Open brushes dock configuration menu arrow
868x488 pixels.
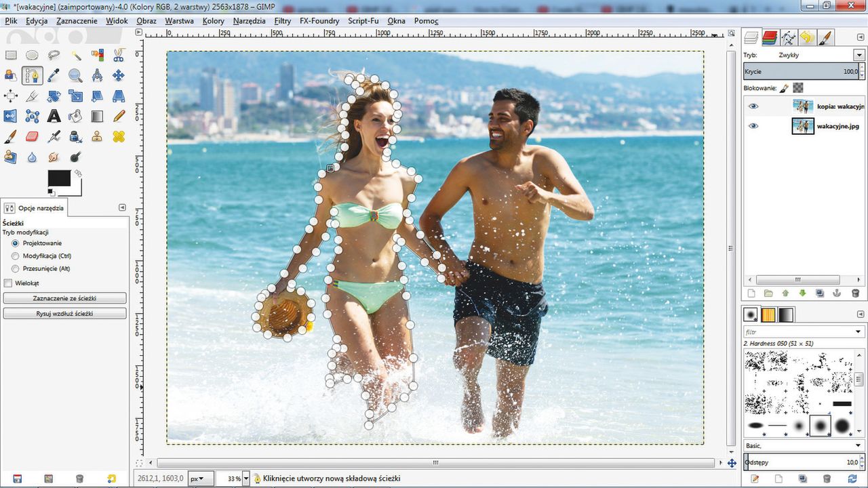pos(859,314)
